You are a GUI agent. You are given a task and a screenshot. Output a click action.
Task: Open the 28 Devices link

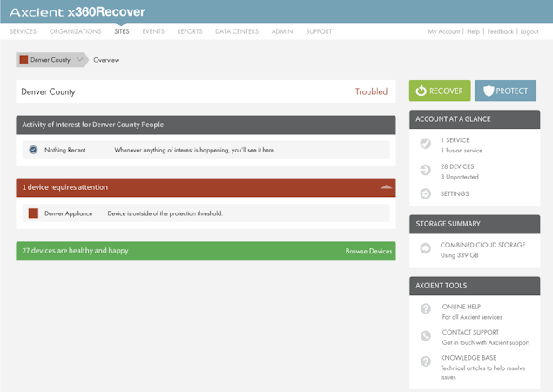[x=457, y=166]
